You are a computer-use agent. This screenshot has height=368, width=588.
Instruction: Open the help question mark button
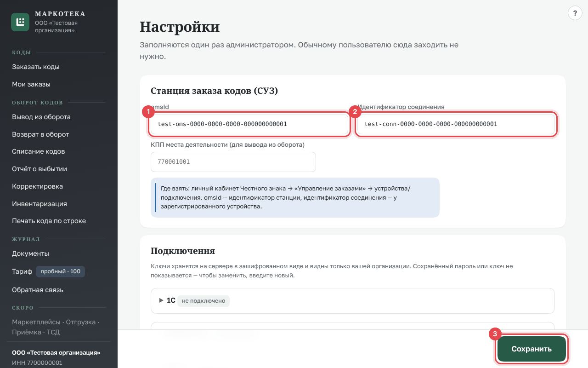click(x=575, y=13)
